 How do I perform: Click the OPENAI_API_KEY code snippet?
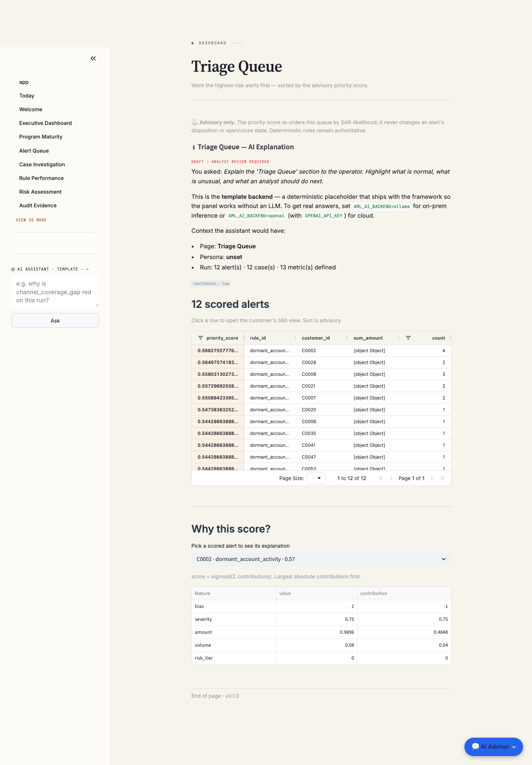(324, 216)
